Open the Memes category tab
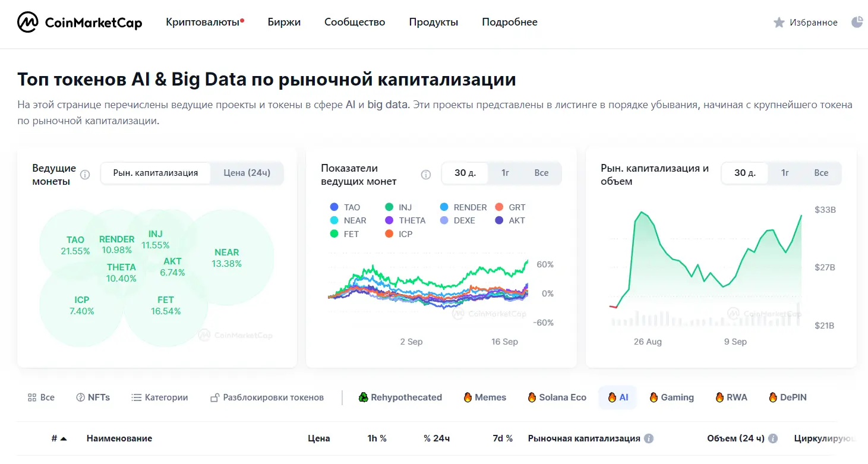Screen dimensions: 868x464 485,397
